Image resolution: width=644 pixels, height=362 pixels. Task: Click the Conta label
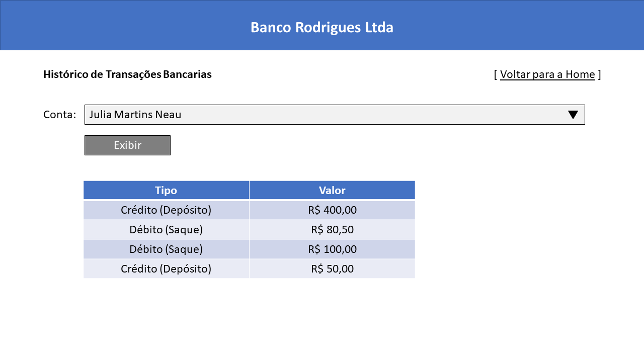(59, 115)
